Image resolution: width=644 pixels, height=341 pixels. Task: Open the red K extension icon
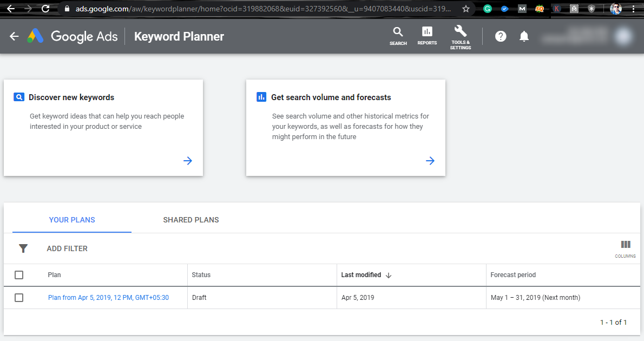[557, 9]
